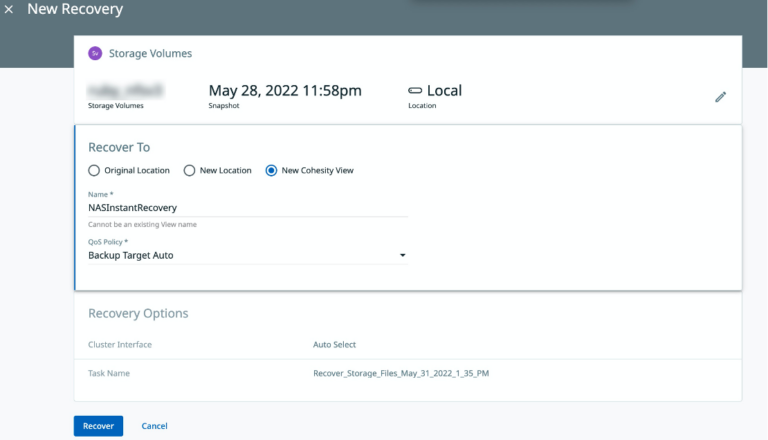768x440 pixels.
Task: Click the blurred storage volume name
Action: point(125,91)
